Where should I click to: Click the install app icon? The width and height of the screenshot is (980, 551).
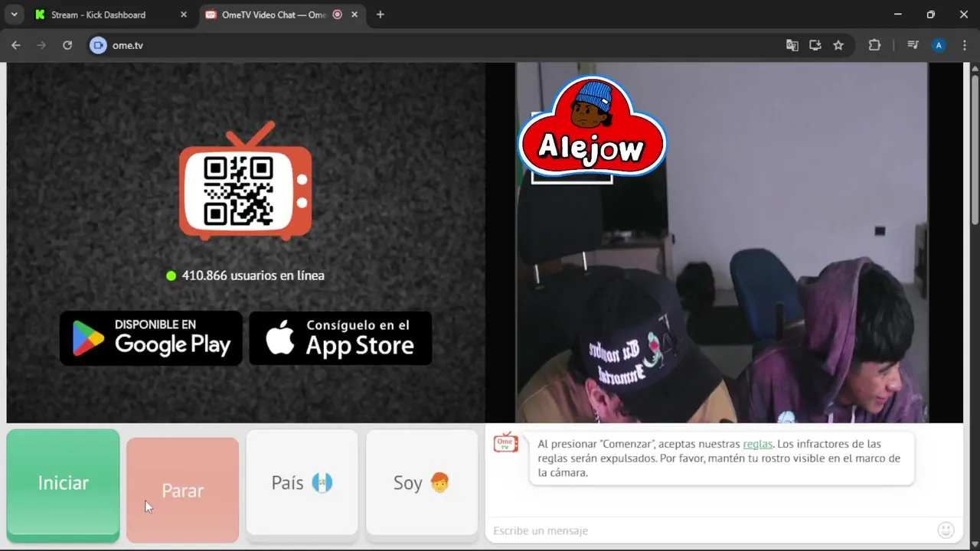point(815,45)
